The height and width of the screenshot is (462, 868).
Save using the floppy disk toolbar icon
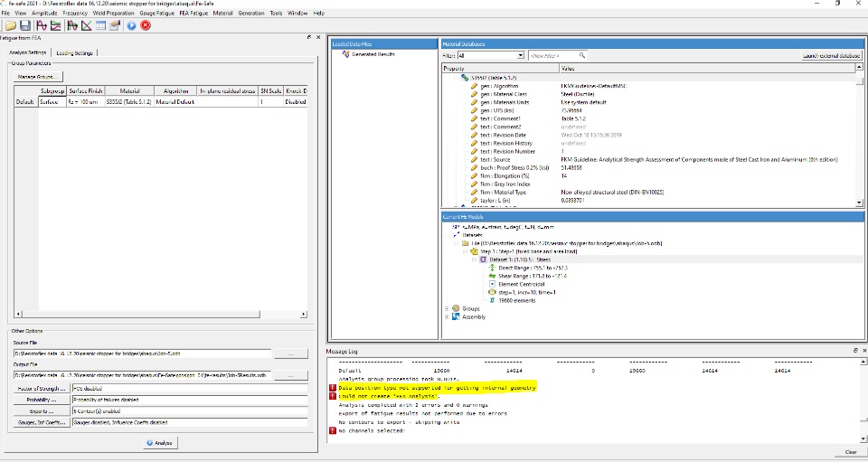pos(25,25)
